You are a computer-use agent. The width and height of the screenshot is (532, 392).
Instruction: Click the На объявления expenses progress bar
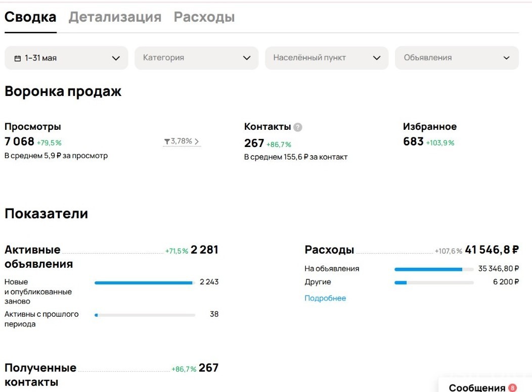click(434, 269)
